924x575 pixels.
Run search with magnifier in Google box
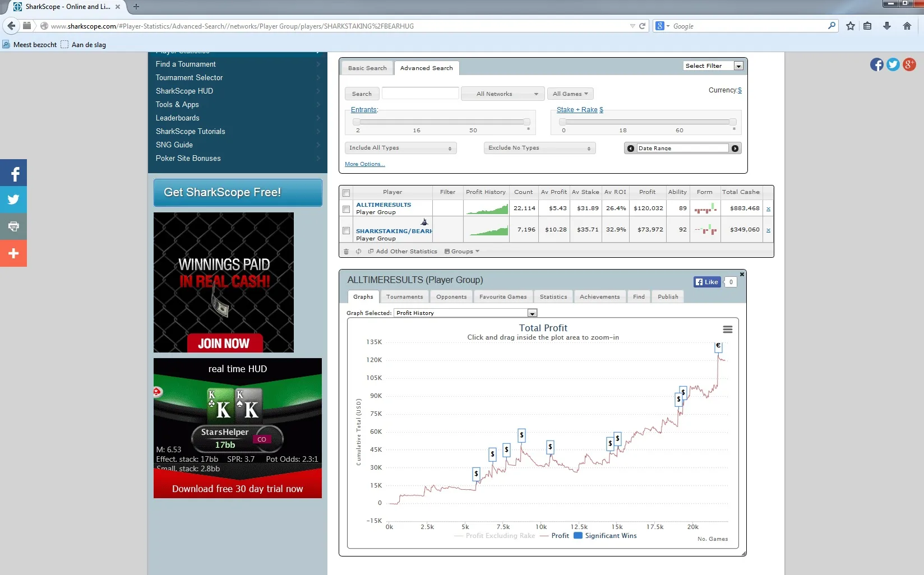831,26
